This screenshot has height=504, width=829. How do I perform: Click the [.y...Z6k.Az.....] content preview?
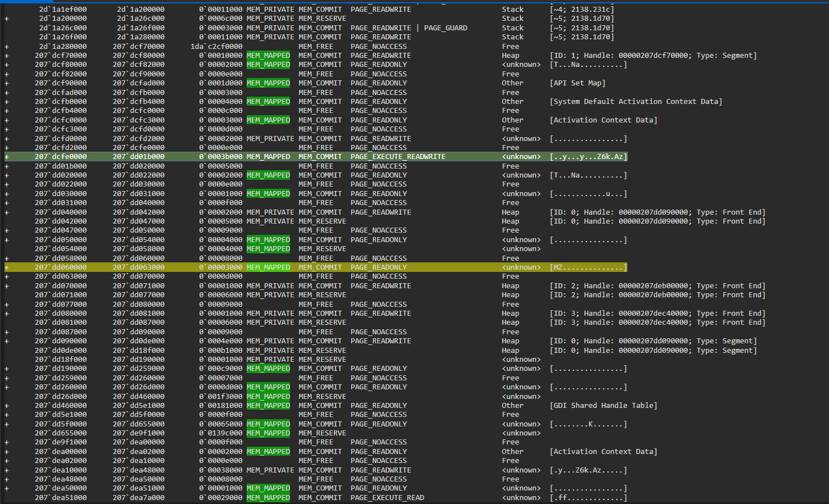(588, 470)
